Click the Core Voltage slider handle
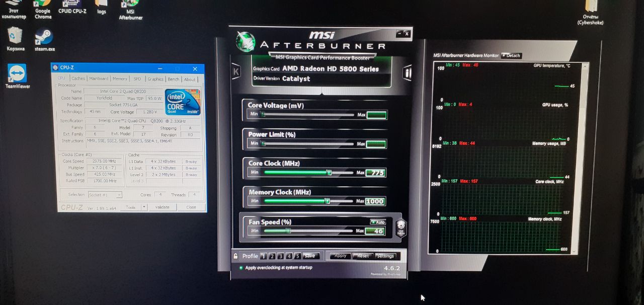 [263, 115]
